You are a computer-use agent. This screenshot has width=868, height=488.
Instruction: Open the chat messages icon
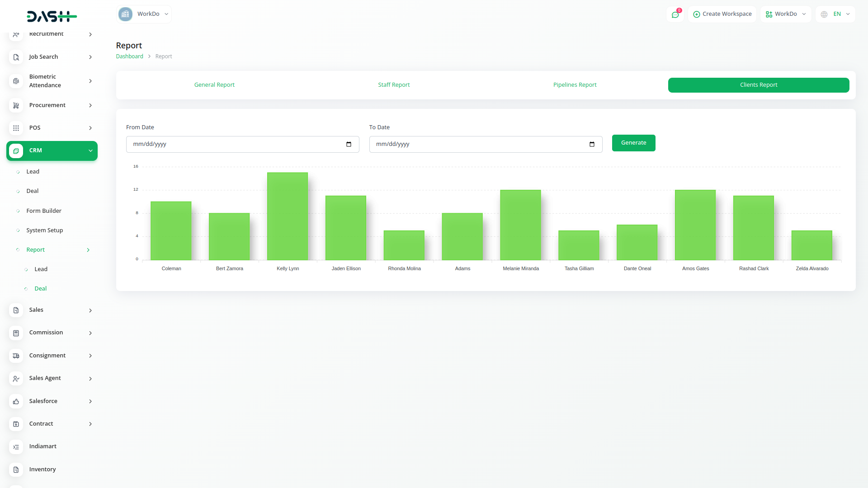click(x=675, y=14)
